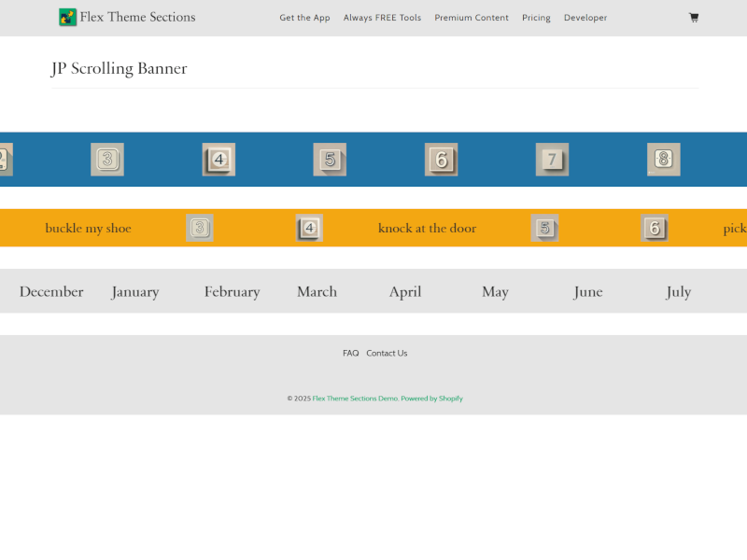Click number 4 block in blue banner
Viewport: 747px width, 560px height.
218,160
